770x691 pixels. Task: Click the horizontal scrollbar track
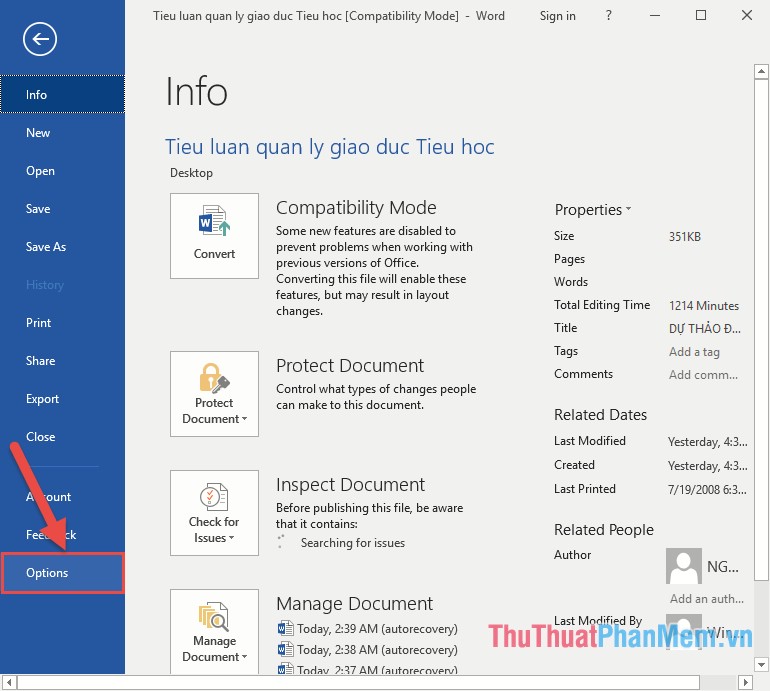tap(719, 682)
